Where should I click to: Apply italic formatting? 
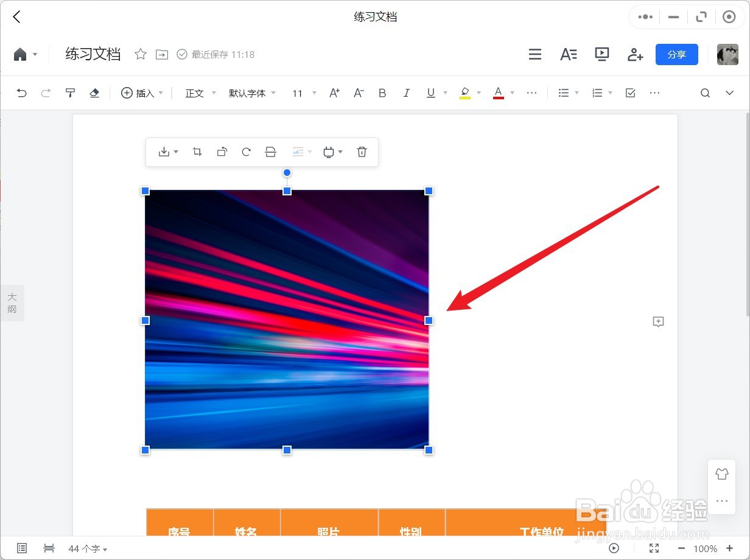tap(406, 93)
